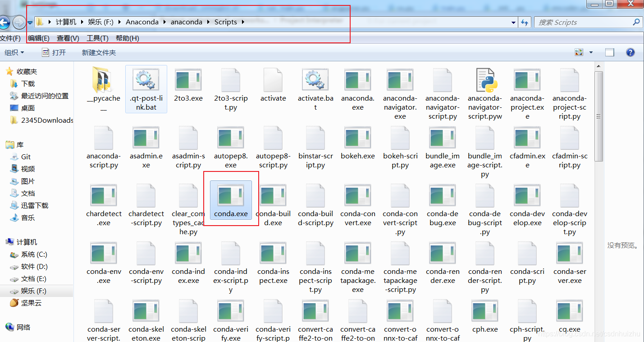Select the conda-build.exe icon
The height and width of the screenshot is (342, 644).
coord(273,196)
